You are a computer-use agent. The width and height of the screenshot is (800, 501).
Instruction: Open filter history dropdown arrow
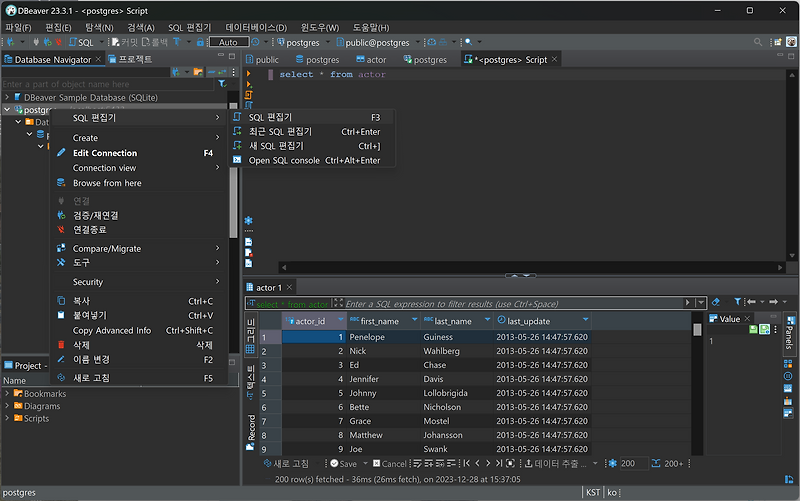tap(701, 303)
